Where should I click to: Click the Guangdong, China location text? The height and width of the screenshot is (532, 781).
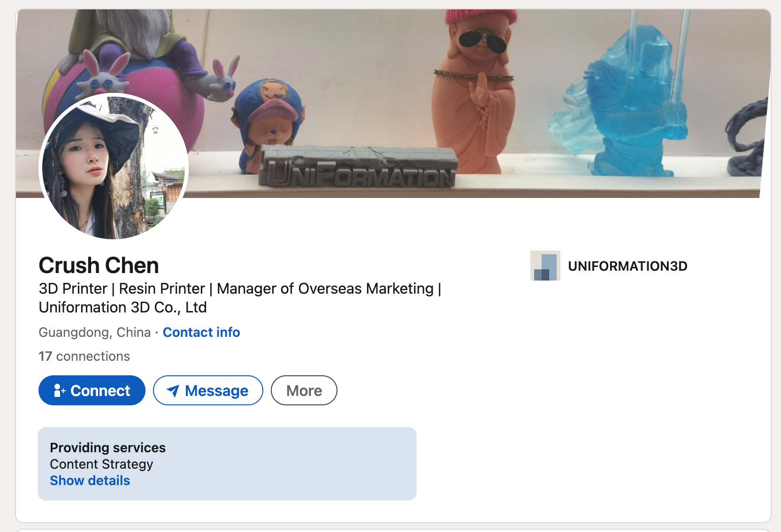pyautogui.click(x=95, y=332)
